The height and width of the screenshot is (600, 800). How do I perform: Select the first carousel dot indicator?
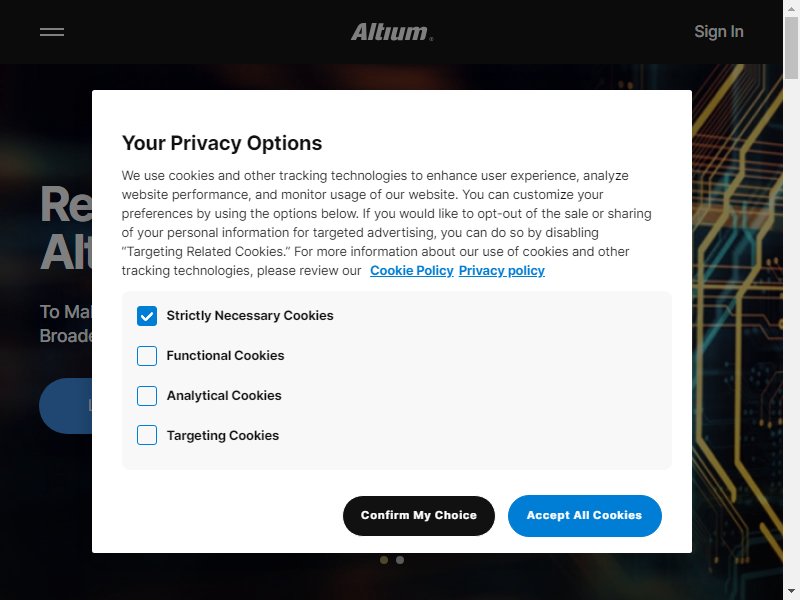(x=384, y=560)
